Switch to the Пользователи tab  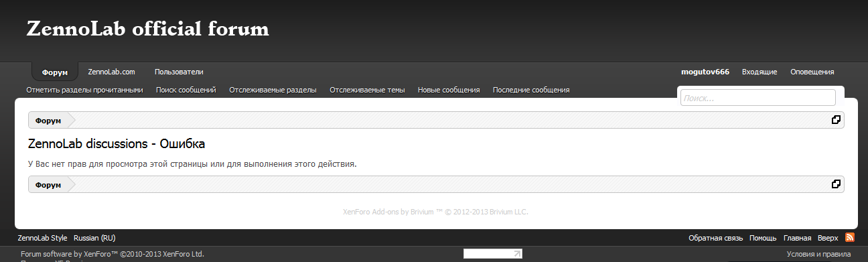coord(179,72)
